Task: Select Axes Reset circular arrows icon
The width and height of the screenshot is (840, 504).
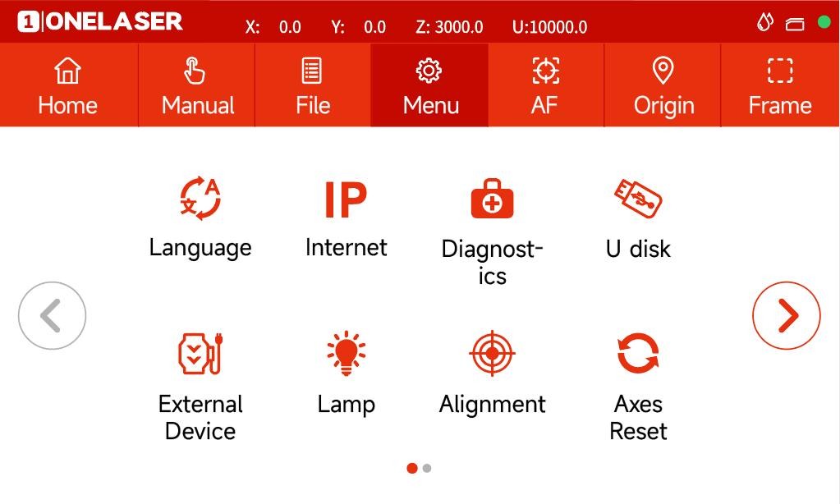Action: click(x=637, y=353)
